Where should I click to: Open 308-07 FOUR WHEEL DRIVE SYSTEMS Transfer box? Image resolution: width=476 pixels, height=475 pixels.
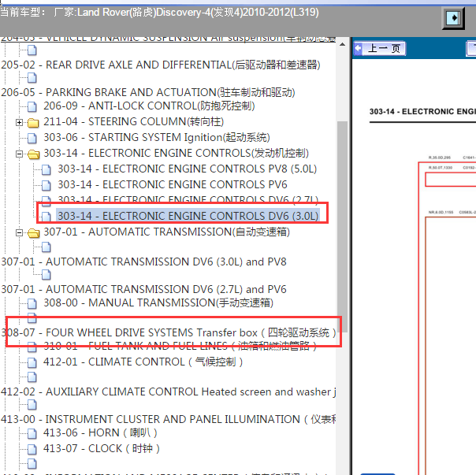click(x=169, y=332)
